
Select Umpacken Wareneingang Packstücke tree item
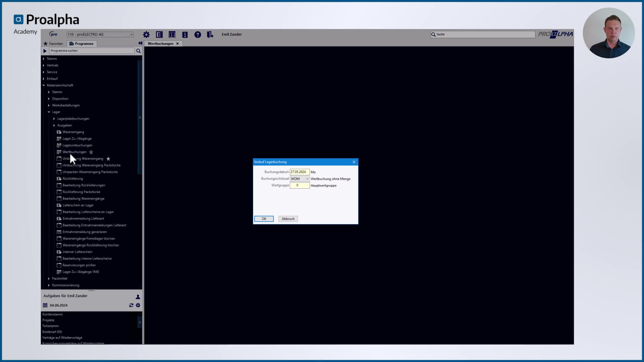[x=90, y=172]
